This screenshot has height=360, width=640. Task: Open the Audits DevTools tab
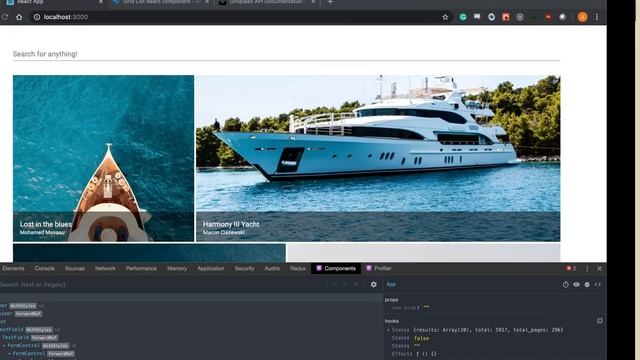point(272,268)
